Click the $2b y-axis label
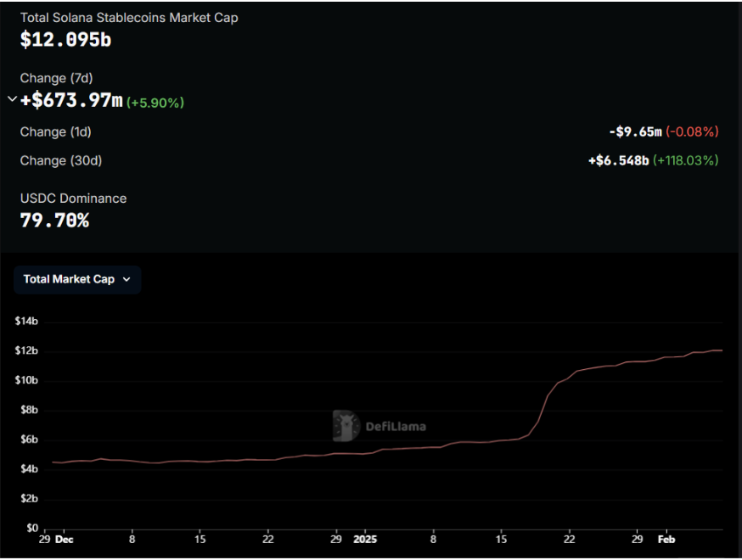Screen dimensions: 742x560 coord(29,499)
